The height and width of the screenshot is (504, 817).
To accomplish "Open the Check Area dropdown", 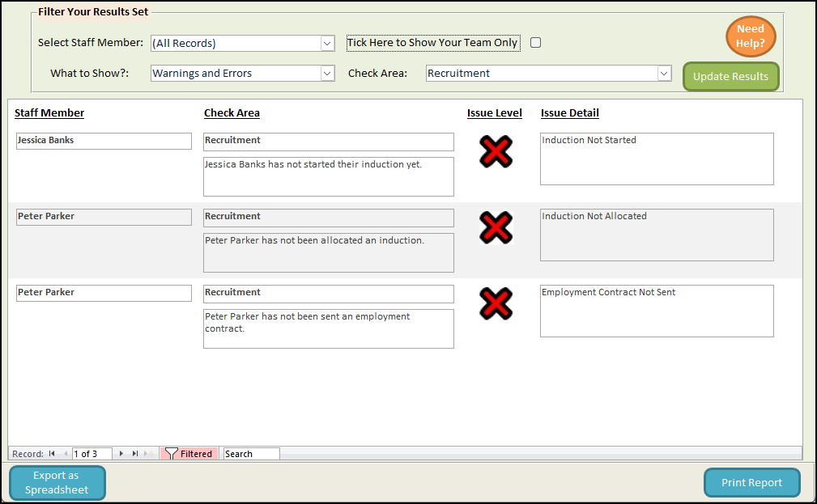I will [x=664, y=74].
